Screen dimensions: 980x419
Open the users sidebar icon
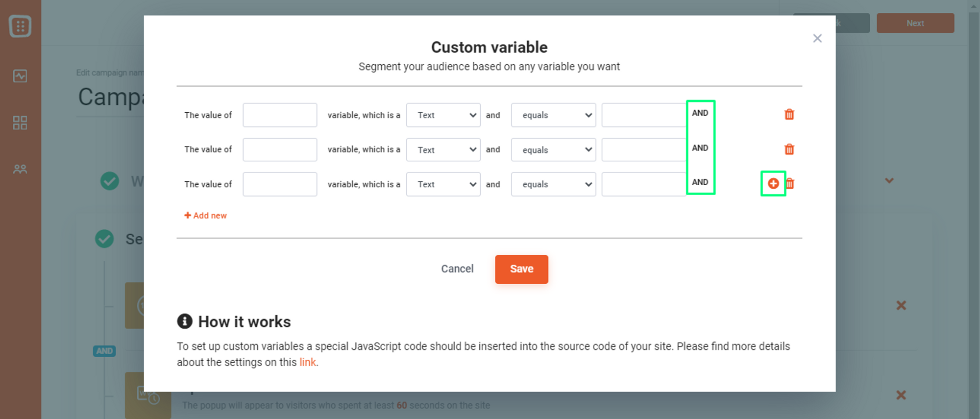(20, 170)
